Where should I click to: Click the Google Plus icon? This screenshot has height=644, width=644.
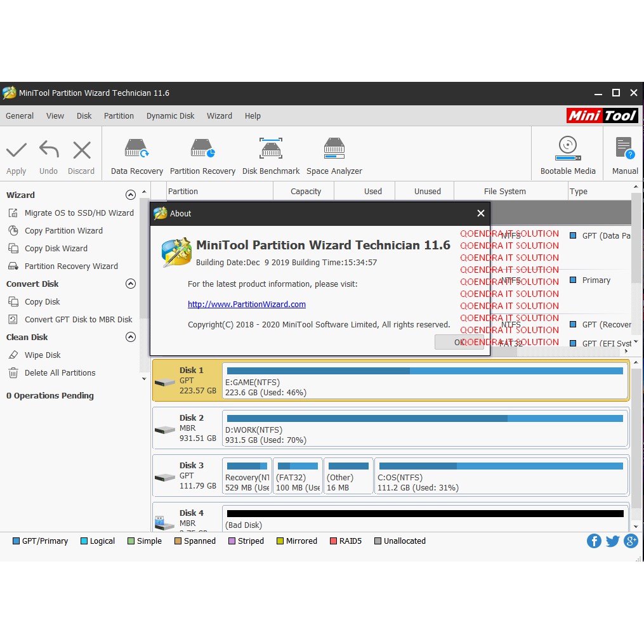coord(631,541)
